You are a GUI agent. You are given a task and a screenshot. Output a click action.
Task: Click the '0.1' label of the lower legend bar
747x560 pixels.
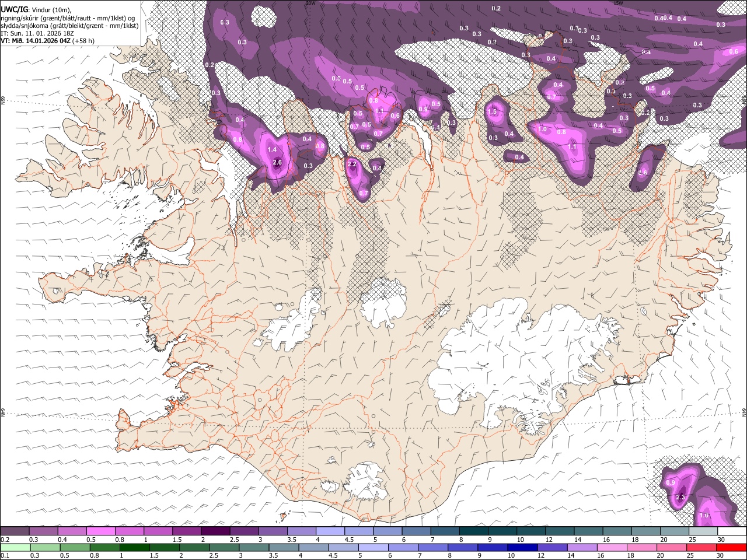(5, 556)
